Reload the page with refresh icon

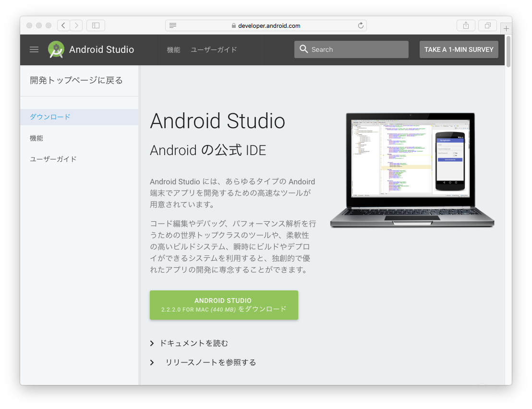pyautogui.click(x=361, y=25)
